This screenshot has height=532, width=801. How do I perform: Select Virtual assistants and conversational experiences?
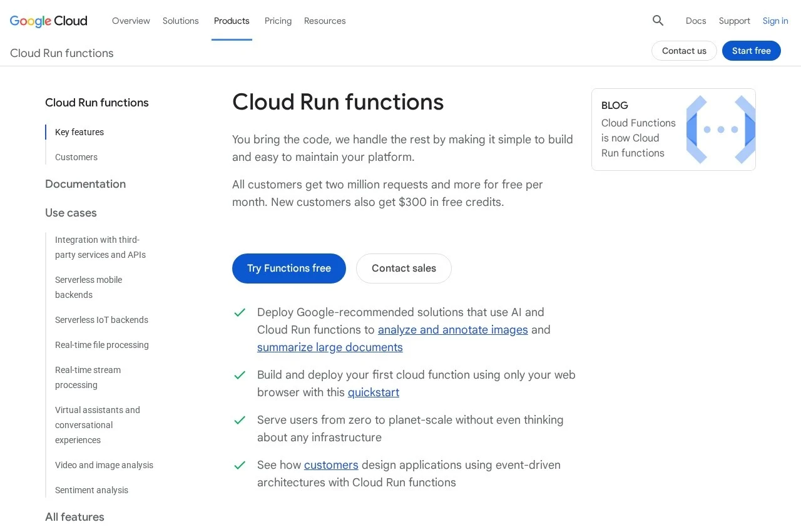click(98, 425)
